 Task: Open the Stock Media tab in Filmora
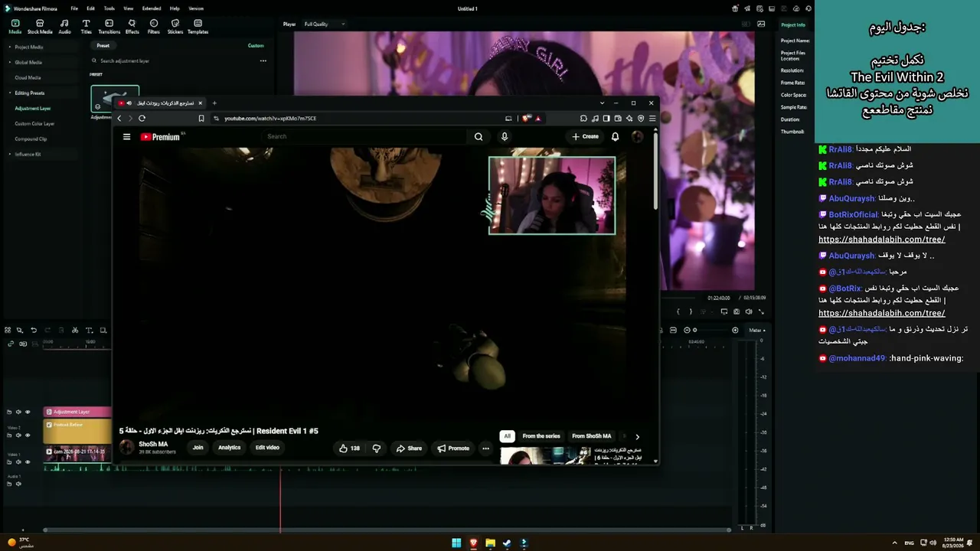point(40,27)
